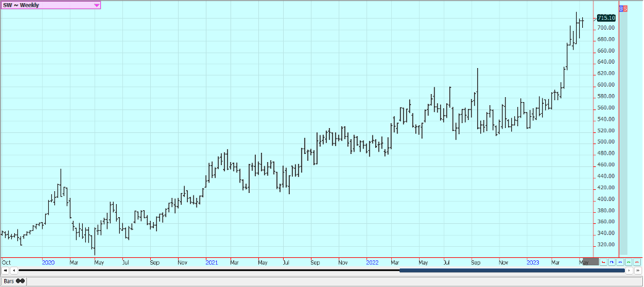Click the 2022 year label on time axis
644x287 pixels.
[372, 262]
